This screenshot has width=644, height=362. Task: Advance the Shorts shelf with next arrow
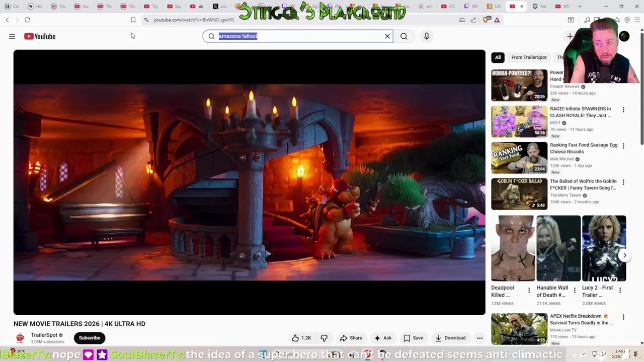624,255
